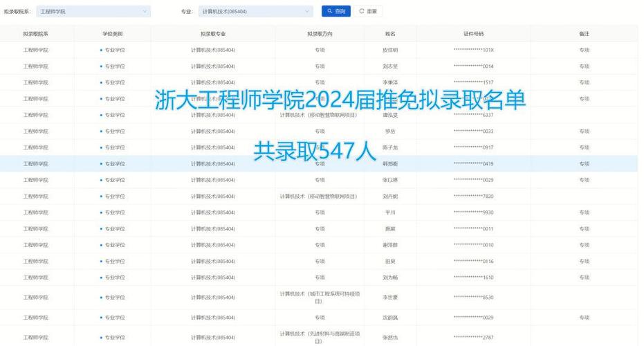Click the 证件号码 column header
Viewport: 644px width, 346px height.
[x=474, y=34]
